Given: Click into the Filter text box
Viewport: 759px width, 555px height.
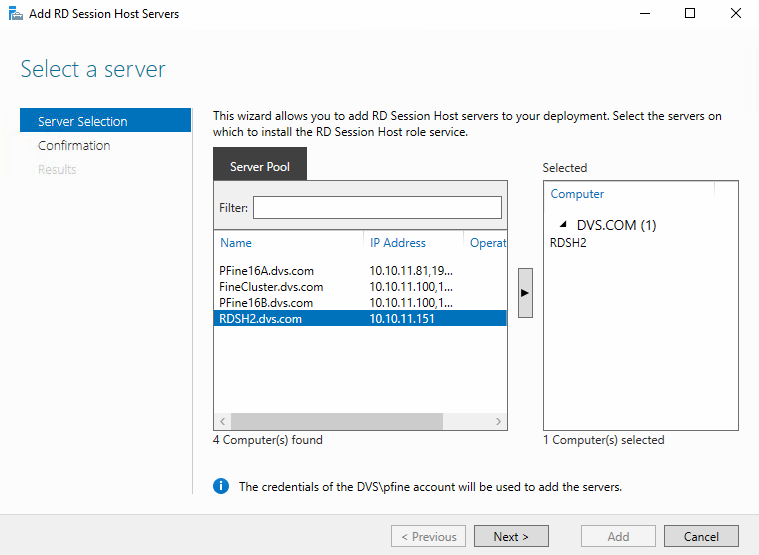Looking at the screenshot, I should pos(377,207).
